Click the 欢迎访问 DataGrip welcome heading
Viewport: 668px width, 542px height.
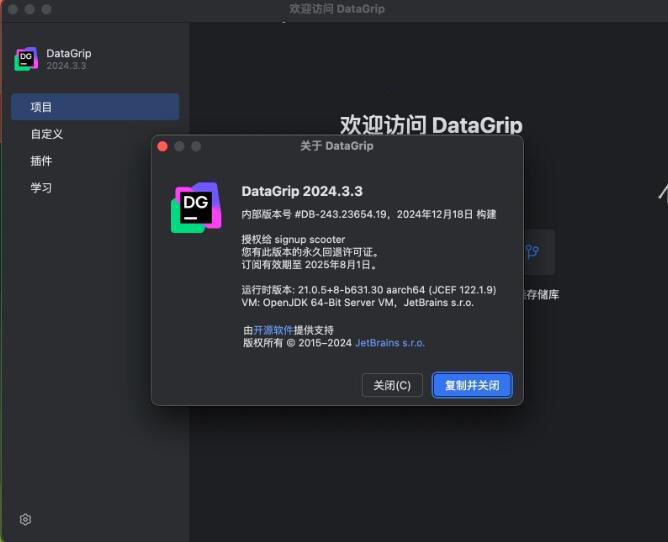pyautogui.click(x=431, y=125)
